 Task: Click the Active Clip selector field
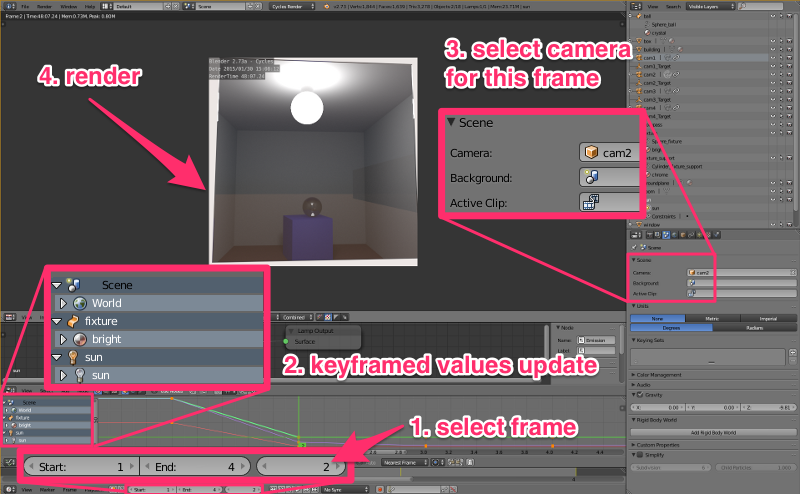pyautogui.click(x=741, y=293)
